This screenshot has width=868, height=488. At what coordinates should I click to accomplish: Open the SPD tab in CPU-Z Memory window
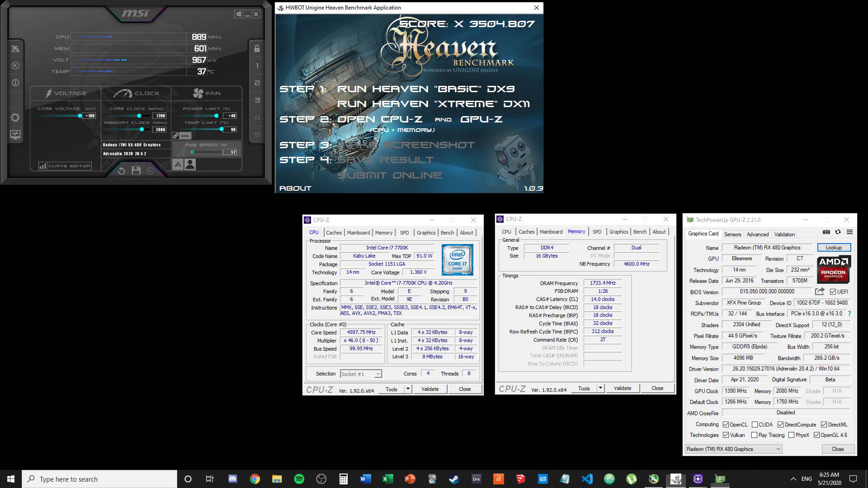pyautogui.click(x=597, y=232)
